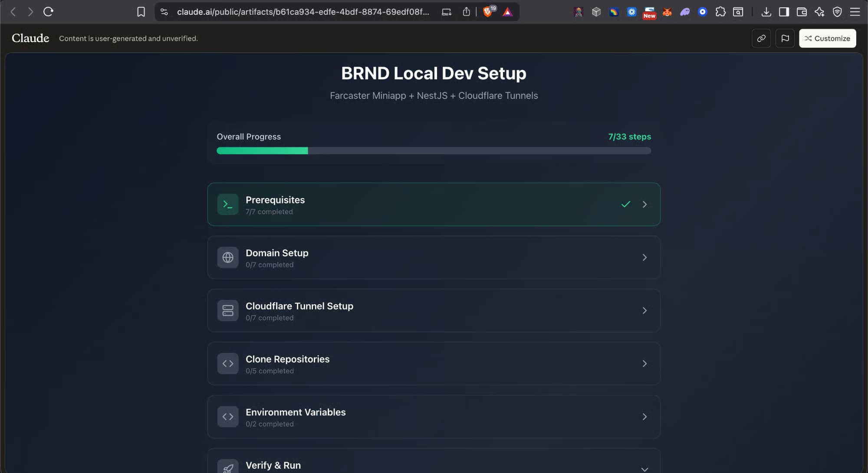Open the browser downloads icon
Screen dimensions: 868x473
[x=766, y=12]
